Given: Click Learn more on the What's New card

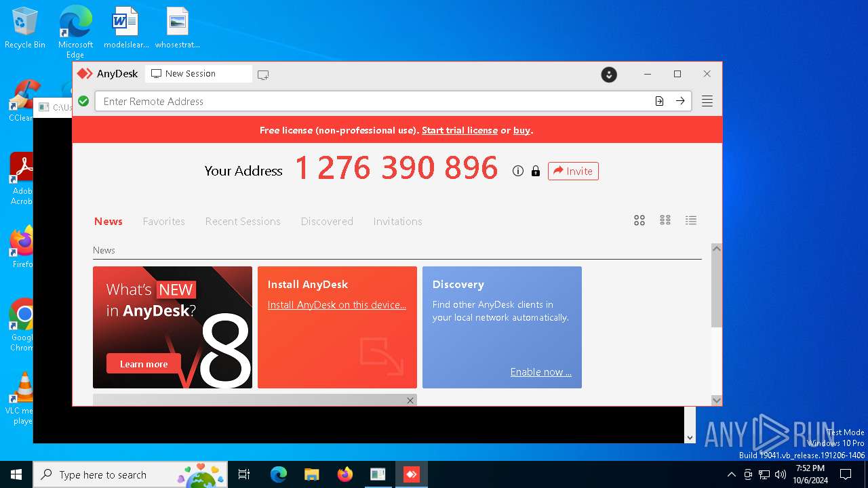Looking at the screenshot, I should coord(144,364).
